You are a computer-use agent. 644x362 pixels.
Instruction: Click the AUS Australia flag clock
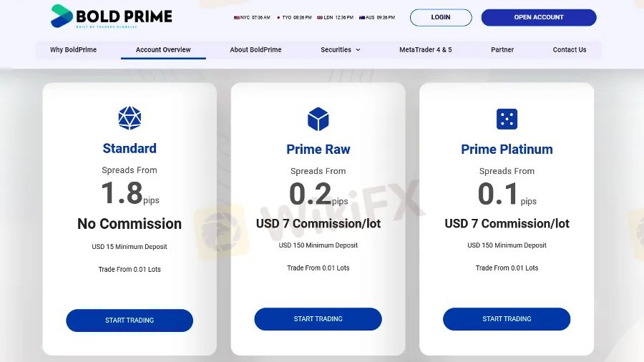pos(376,17)
